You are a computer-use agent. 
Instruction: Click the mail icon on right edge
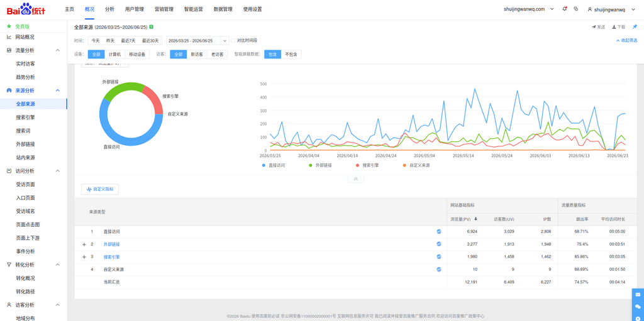point(638,295)
